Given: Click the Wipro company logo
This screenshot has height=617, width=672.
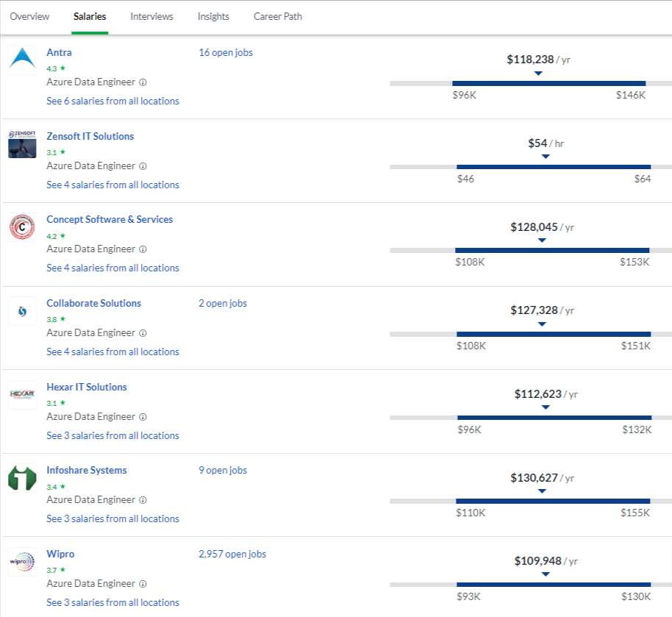Looking at the screenshot, I should pyautogui.click(x=22, y=562).
